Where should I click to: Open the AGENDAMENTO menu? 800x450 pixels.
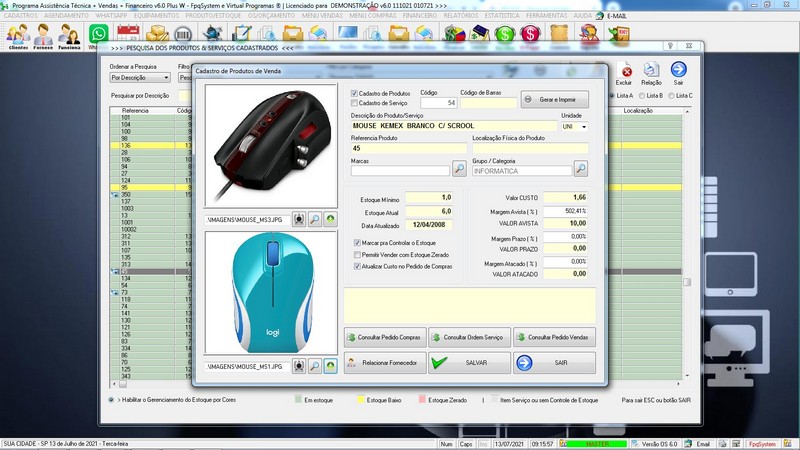[66, 16]
